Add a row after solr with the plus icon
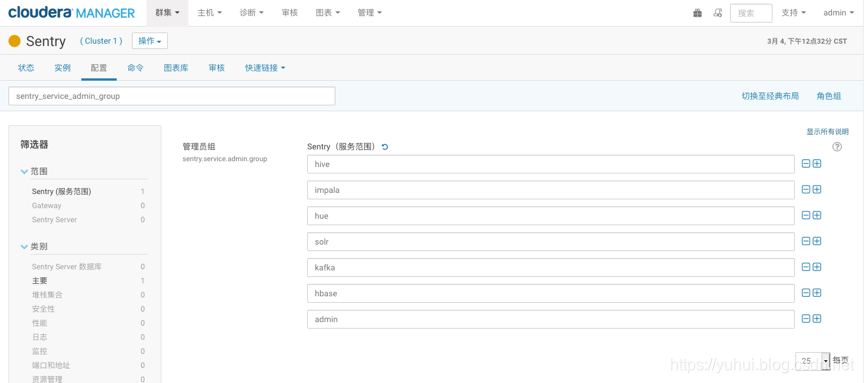864x383 pixels. 817,241
